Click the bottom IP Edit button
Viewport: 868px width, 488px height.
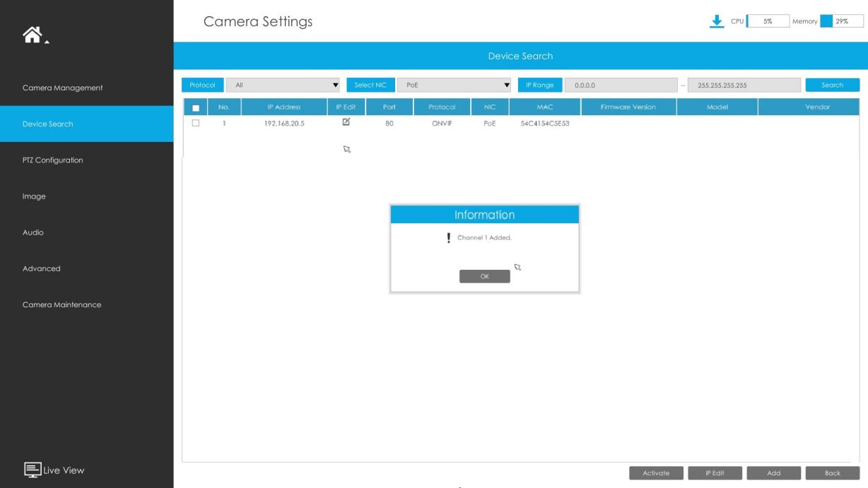[x=714, y=473]
